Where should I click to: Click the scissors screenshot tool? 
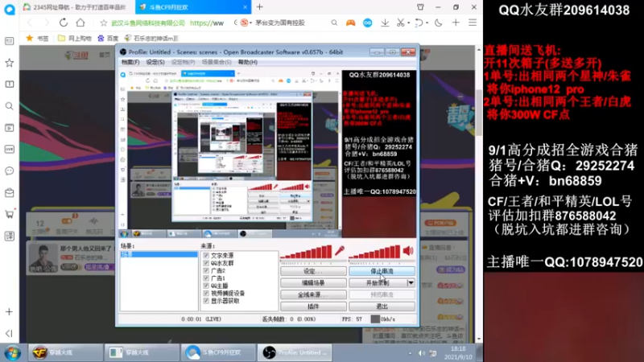(x=400, y=23)
